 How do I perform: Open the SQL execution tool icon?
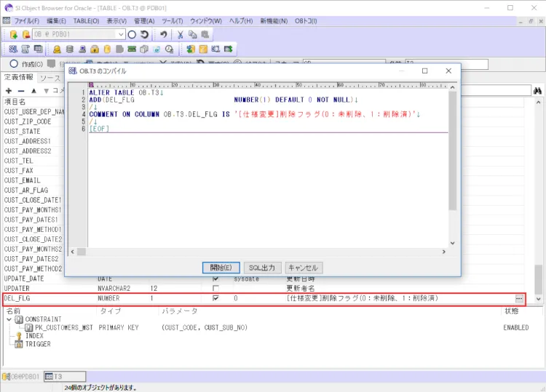(13, 49)
